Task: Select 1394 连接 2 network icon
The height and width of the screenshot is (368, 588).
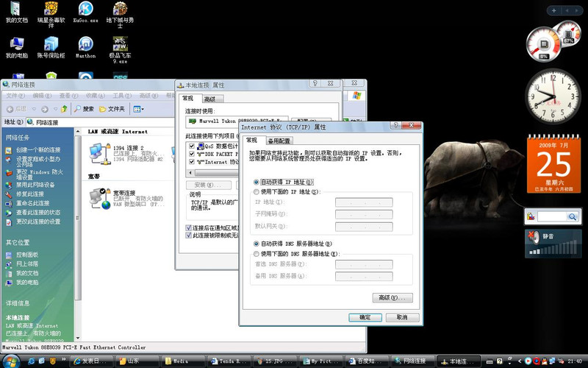Action: click(126, 154)
